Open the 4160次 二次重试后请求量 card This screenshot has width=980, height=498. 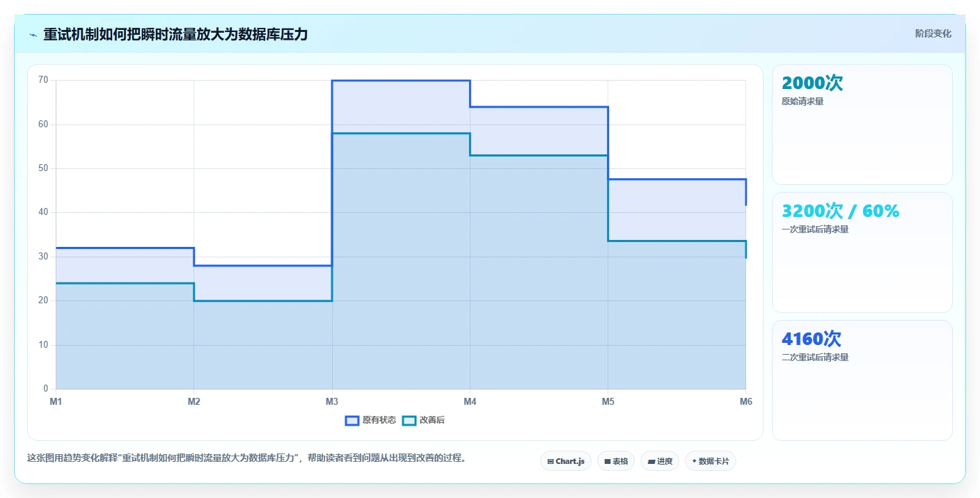862,380
